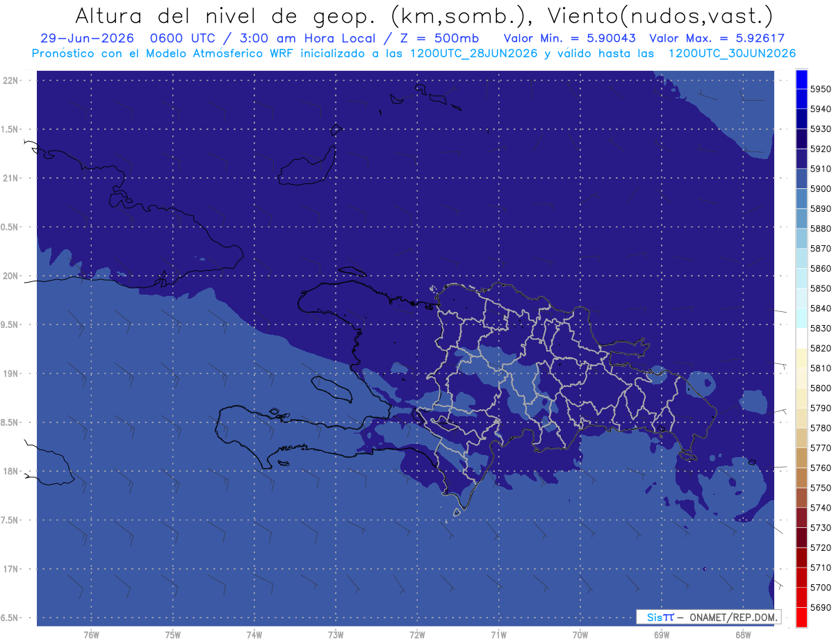Click the "5710" colorbar value

[820, 568]
